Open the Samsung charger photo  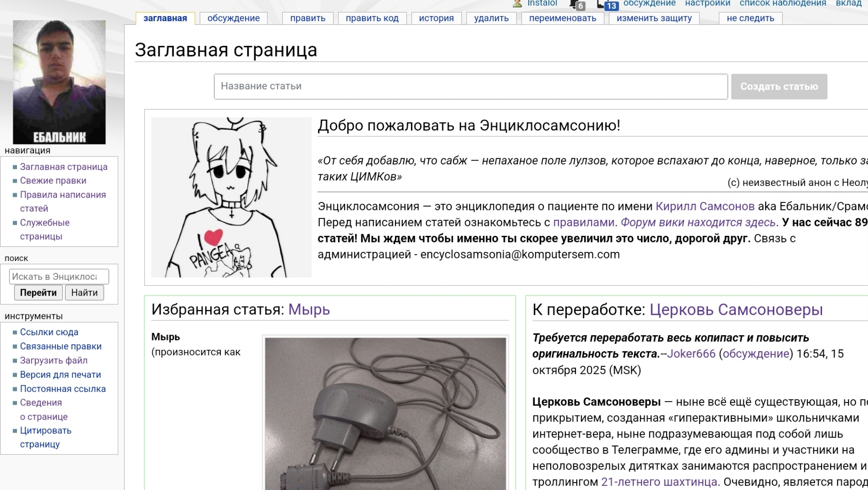pyautogui.click(x=385, y=413)
